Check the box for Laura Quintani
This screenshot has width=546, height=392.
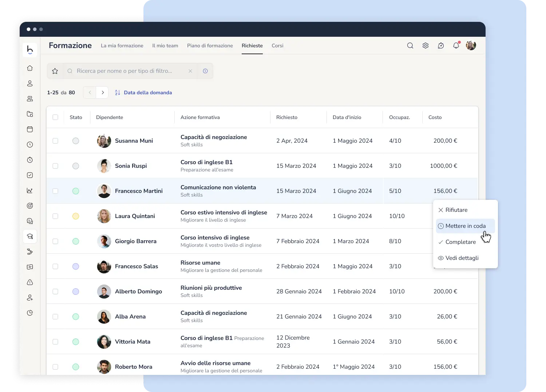(55, 216)
